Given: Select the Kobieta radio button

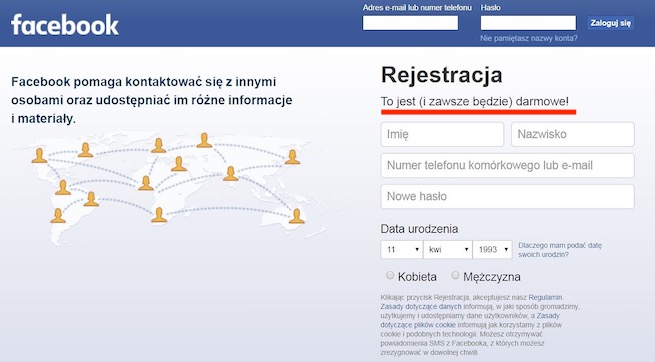Looking at the screenshot, I should pos(390,275).
